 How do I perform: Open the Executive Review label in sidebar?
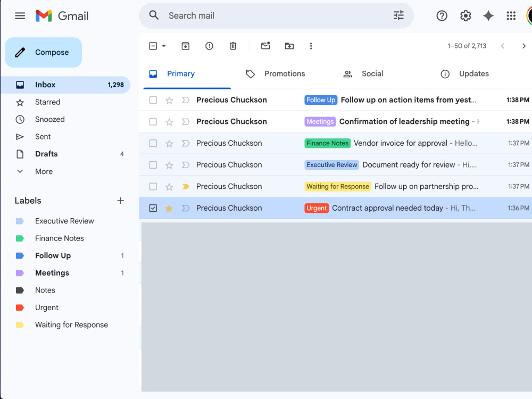click(65, 221)
